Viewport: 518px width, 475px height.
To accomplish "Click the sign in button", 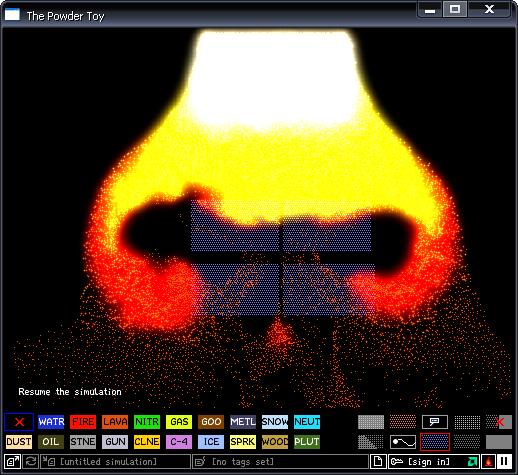I will click(x=427, y=462).
